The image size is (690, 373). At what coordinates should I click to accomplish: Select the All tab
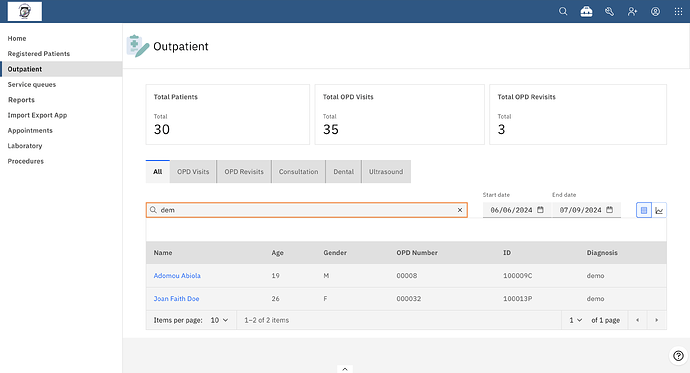tap(158, 172)
